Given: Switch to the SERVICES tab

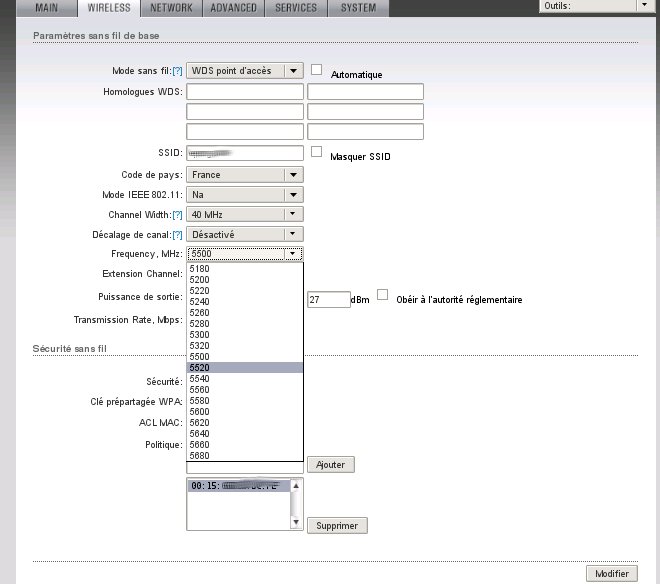Looking at the screenshot, I should tap(296, 8).
